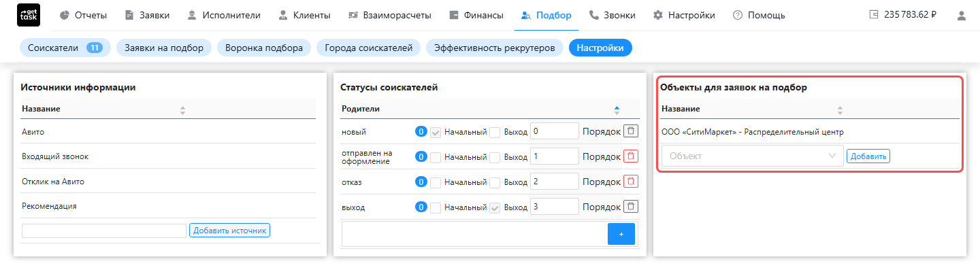980x272 pixels.
Task: Sort objects by Название column arrows
Action: pyautogui.click(x=840, y=109)
